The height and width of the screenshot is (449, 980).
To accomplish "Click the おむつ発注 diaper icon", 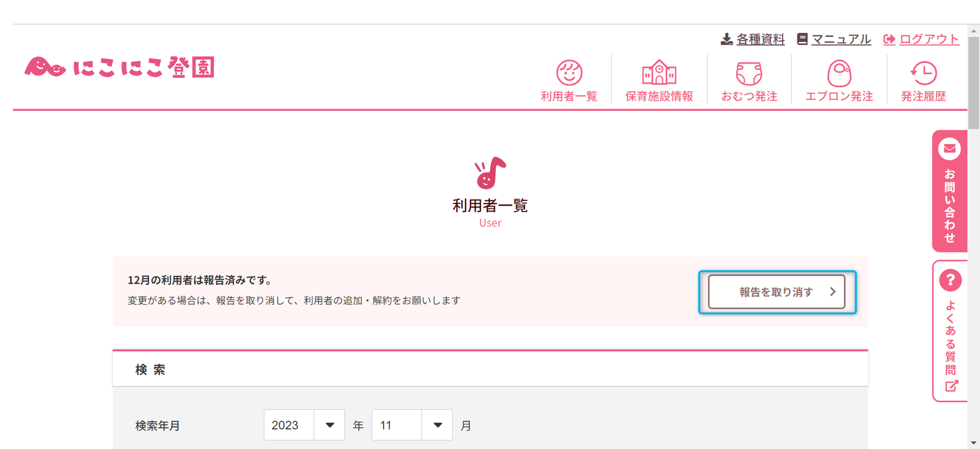I will (x=749, y=73).
